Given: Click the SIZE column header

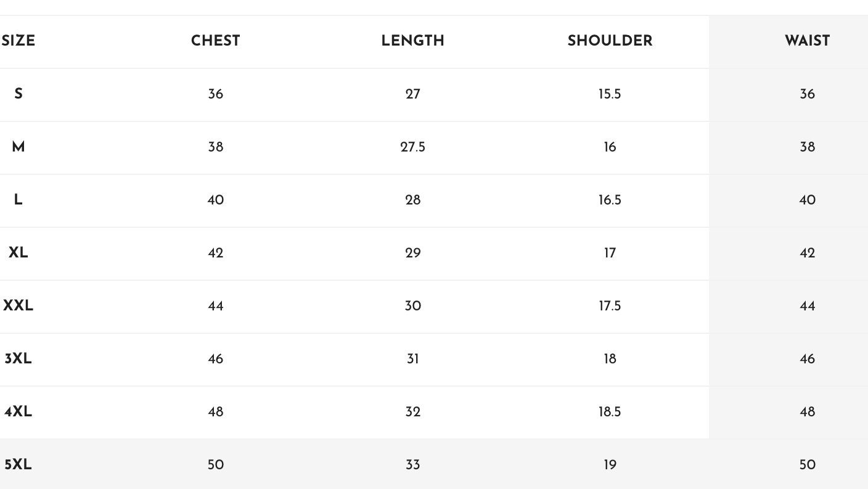Looking at the screenshot, I should click(x=18, y=41).
